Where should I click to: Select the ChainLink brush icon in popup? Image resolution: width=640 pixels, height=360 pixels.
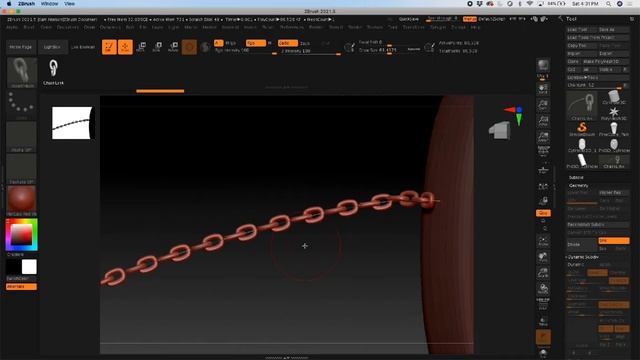pyautogui.click(x=53, y=72)
